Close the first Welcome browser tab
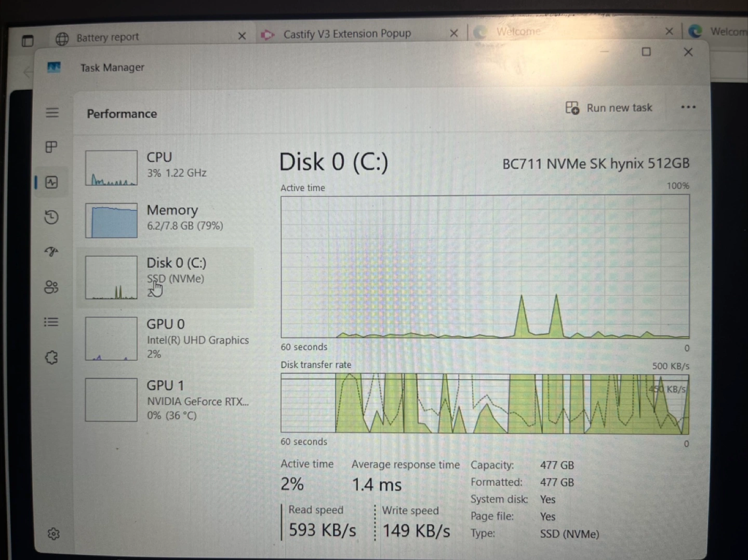 [669, 32]
